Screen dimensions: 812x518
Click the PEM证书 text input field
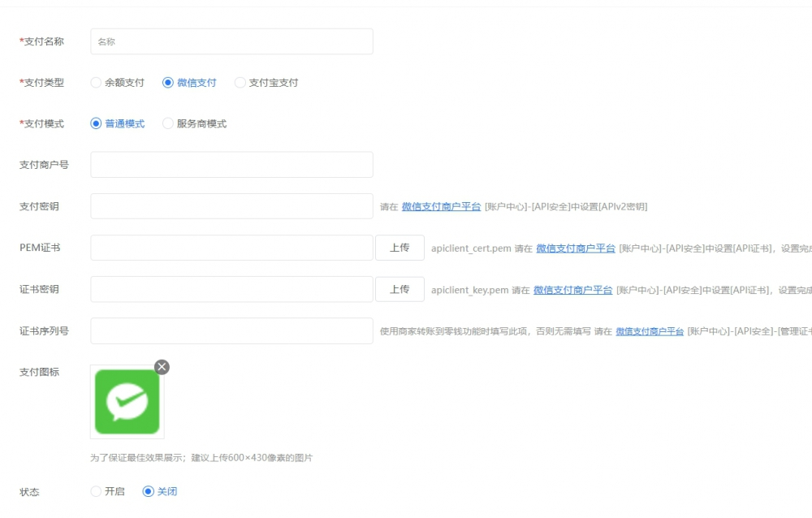[x=231, y=247]
